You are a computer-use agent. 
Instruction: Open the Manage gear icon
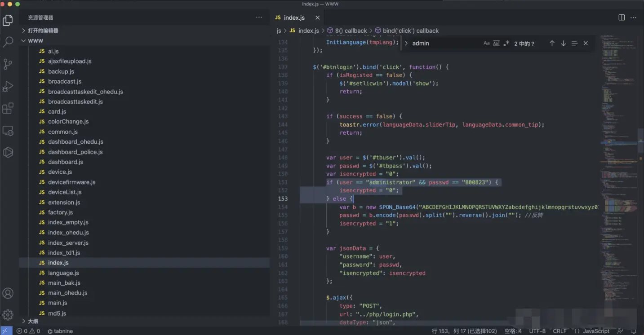[x=8, y=315]
